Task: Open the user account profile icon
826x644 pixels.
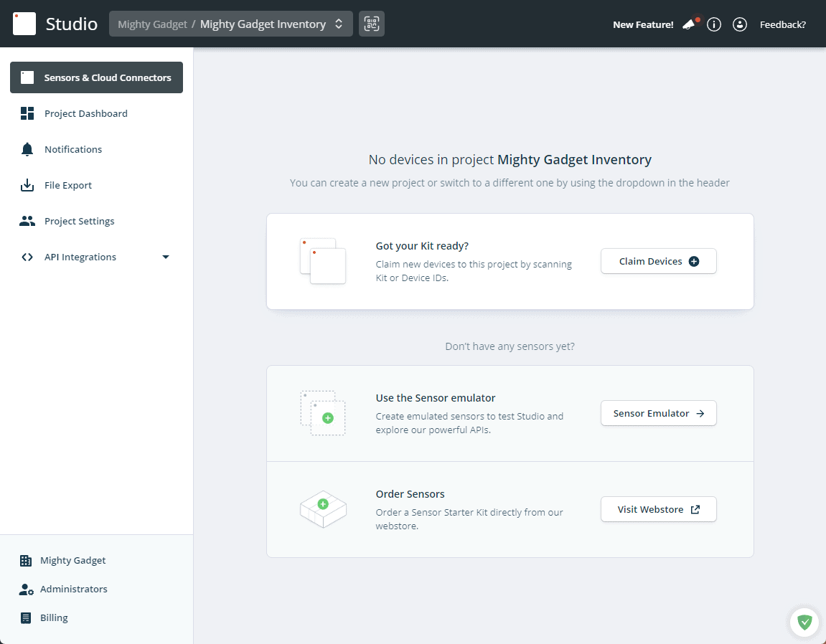Action: [740, 24]
